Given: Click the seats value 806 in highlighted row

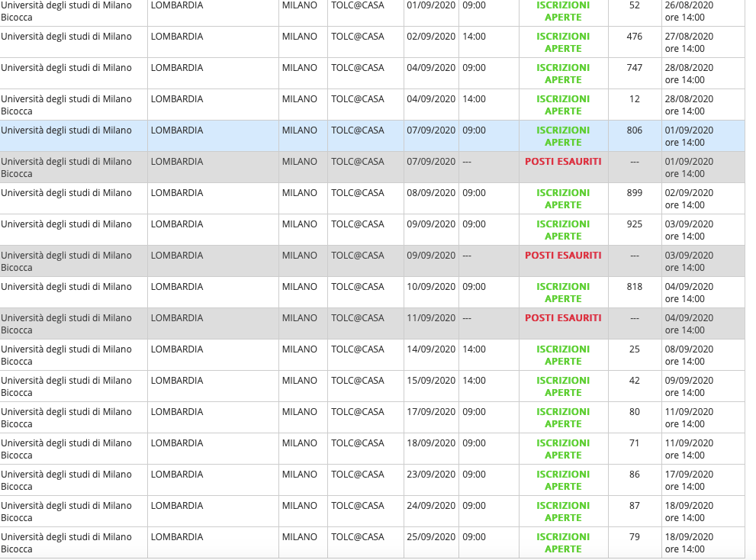Looking at the screenshot, I should [635, 130].
